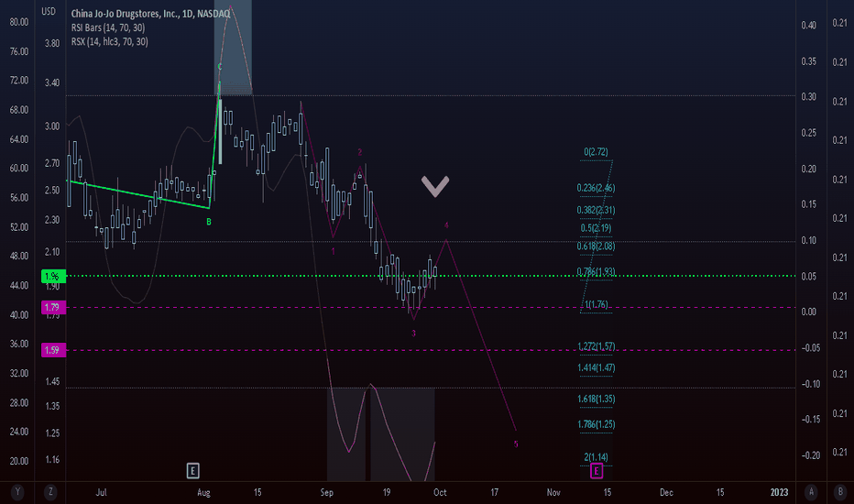This screenshot has width=854, height=504.
Task: Select Fibonacci level 1.414(1.47)
Action: coord(596,367)
